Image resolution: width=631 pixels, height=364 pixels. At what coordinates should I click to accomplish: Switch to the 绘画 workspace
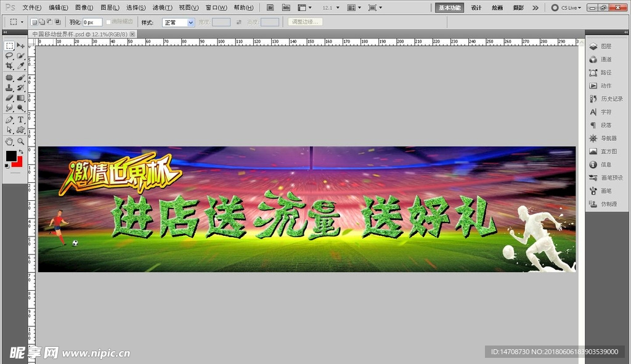(497, 7)
